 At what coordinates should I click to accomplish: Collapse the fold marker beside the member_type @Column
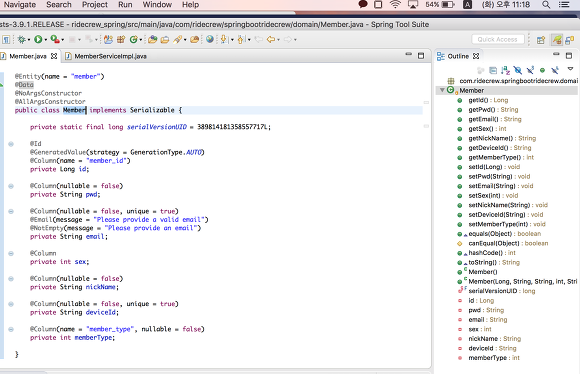pos(11,329)
